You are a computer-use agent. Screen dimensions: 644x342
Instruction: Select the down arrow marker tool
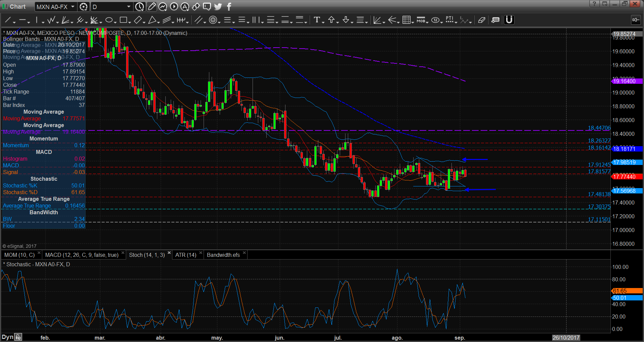pos(346,20)
